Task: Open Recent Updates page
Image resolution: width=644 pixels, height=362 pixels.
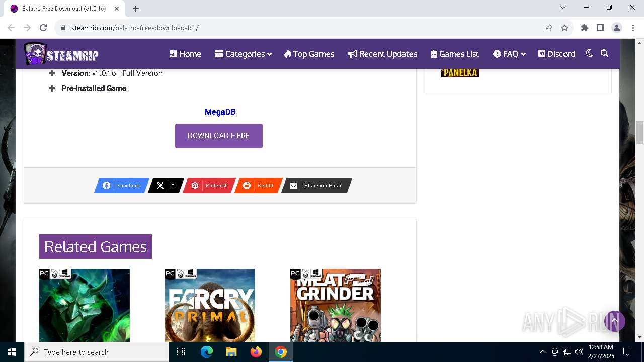Action: [382, 54]
